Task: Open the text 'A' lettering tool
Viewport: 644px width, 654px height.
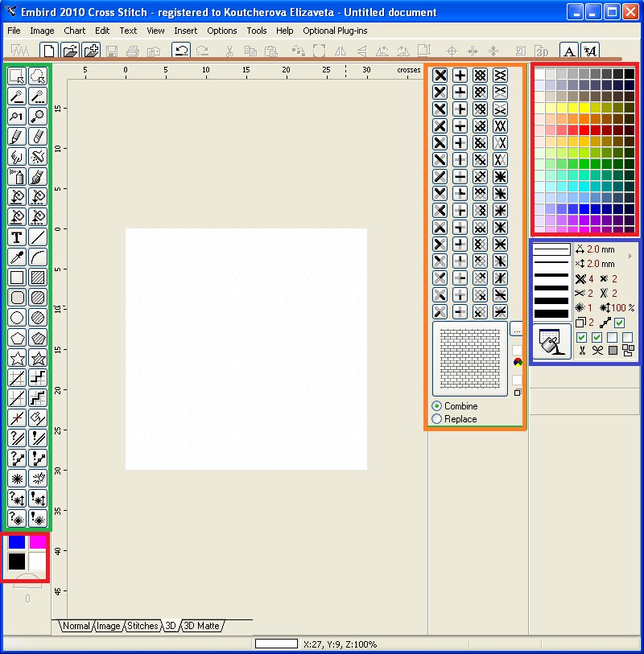Action: 569,51
